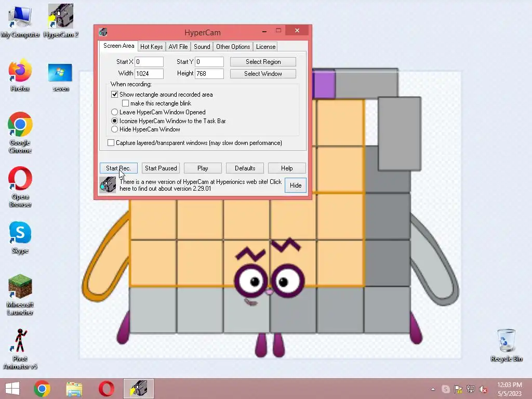
Task: Open File Explorer from the taskbar
Action: [x=74, y=389]
